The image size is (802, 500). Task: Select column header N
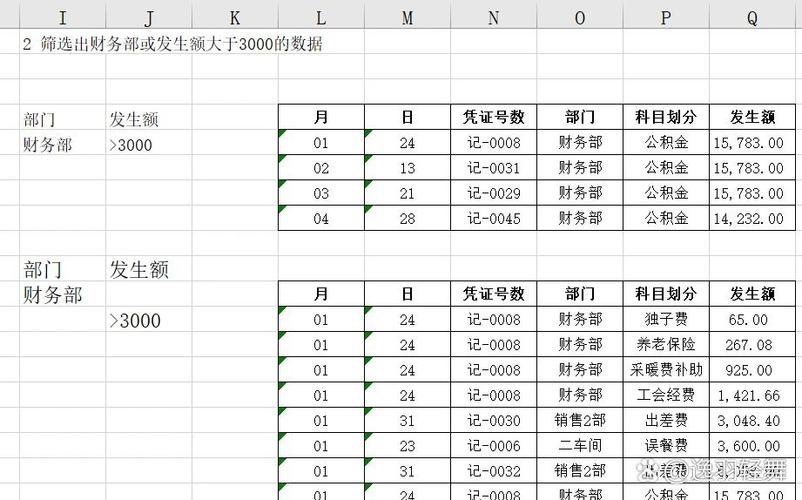click(494, 18)
